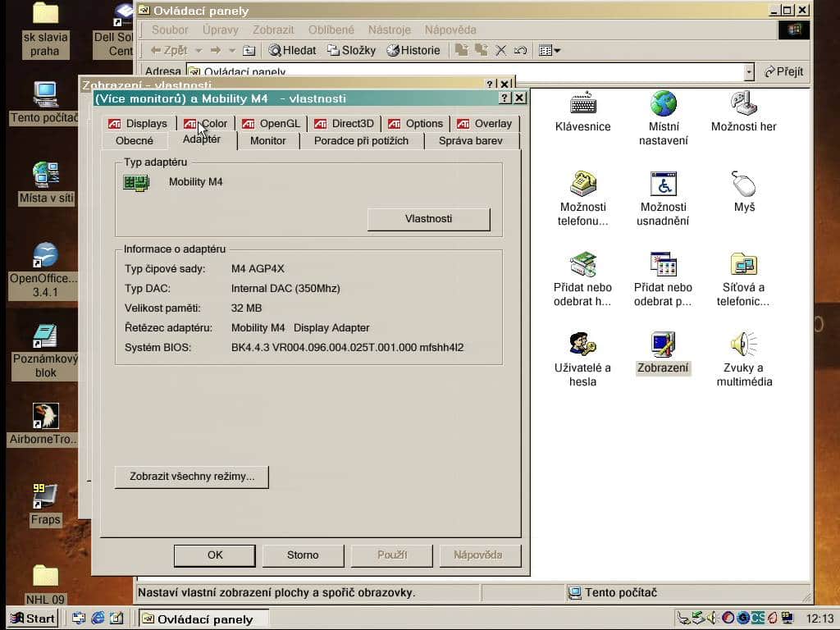Viewport: 840px width, 630px height.
Task: Confirm with the OK button
Action: 215,555
